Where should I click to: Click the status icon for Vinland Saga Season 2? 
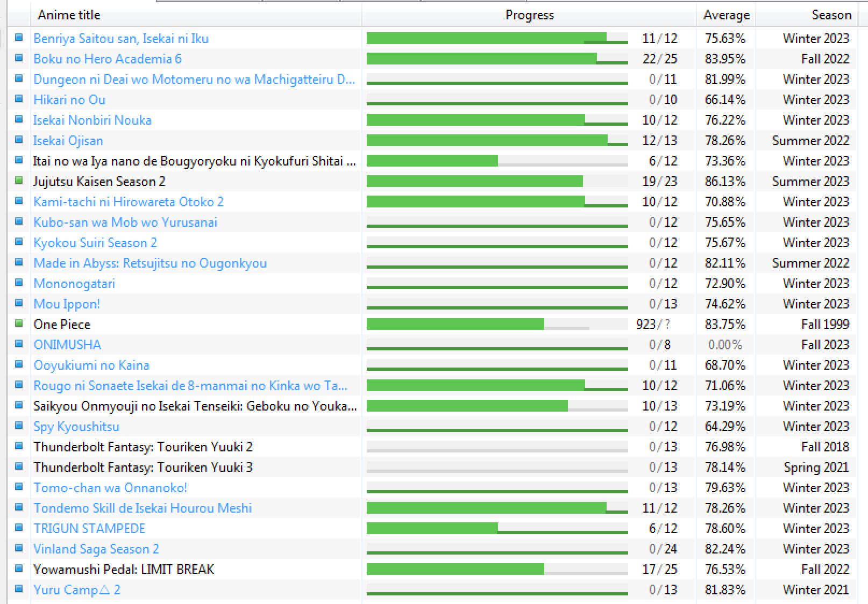[x=19, y=548]
